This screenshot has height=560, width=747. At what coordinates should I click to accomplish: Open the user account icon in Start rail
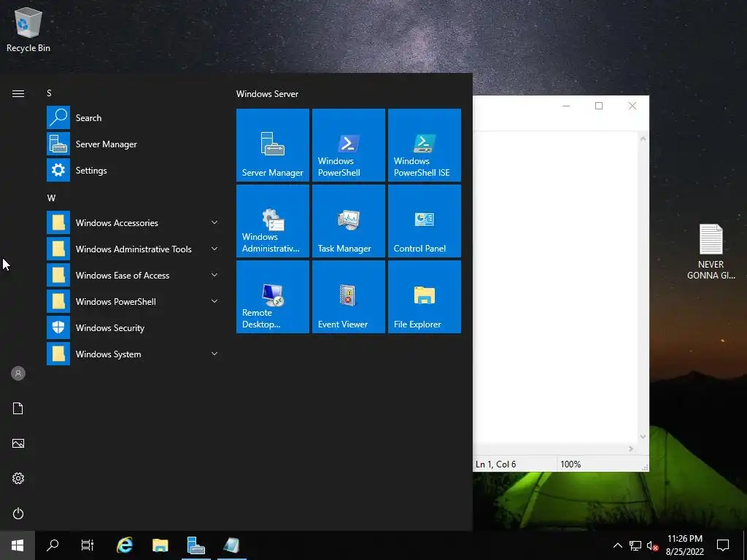[x=18, y=373]
